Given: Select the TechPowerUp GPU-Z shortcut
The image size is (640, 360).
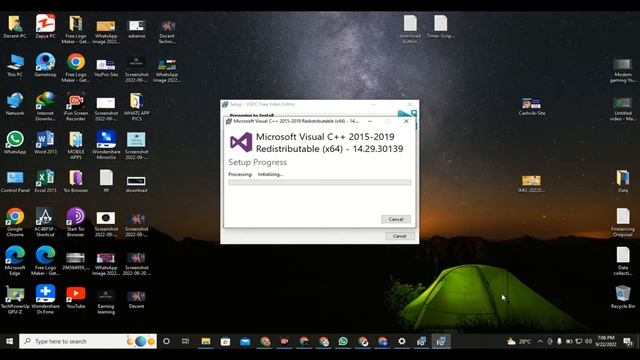Looking at the screenshot, I should tap(15, 300).
